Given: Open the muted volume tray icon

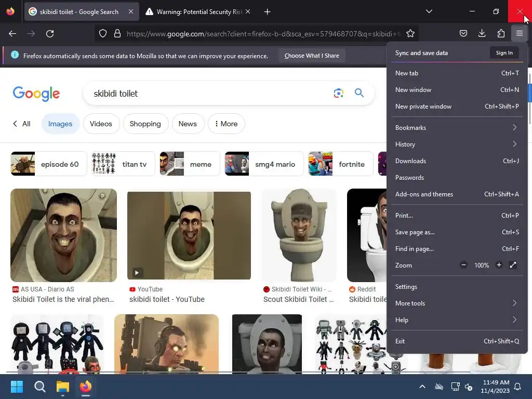Looking at the screenshot, I should coord(469,387).
